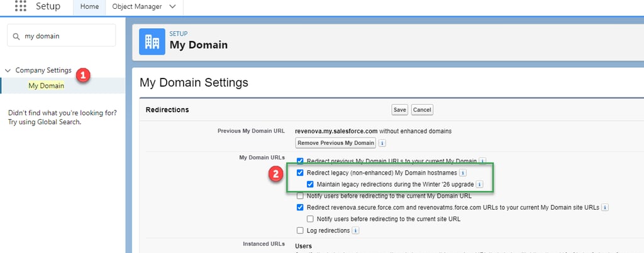The width and height of the screenshot is (644, 253).
Task: Open info icon for Maintain legacy redirections
Action: [x=479, y=184]
